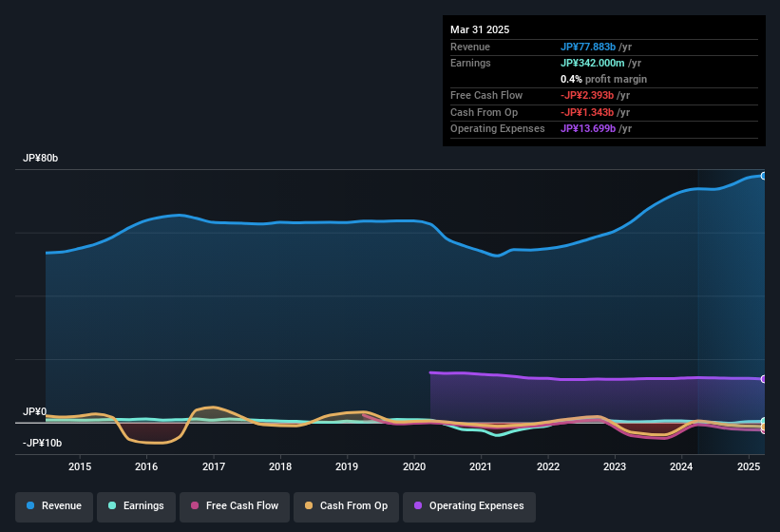Click the JP¥0 y-axis label
The width and height of the screenshot is (780, 532).
pos(34,411)
